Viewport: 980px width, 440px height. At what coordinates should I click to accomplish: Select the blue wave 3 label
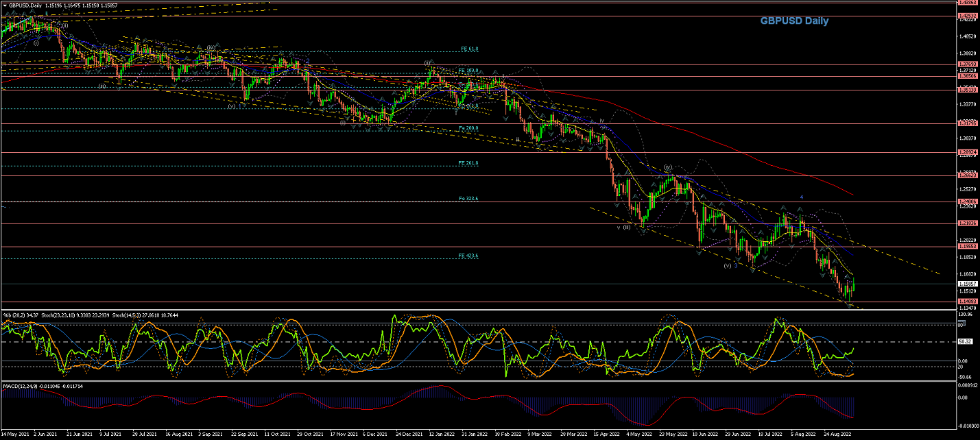click(736, 265)
